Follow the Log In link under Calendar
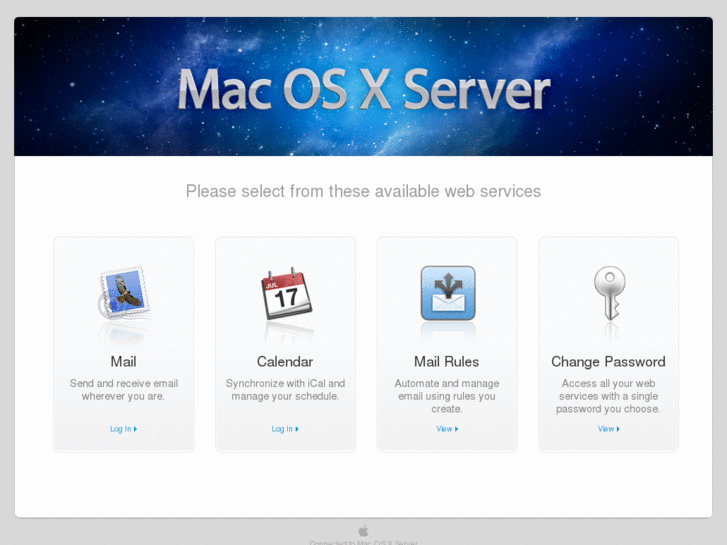 point(285,429)
